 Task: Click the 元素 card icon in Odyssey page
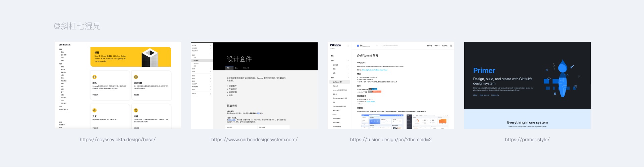(x=95, y=110)
